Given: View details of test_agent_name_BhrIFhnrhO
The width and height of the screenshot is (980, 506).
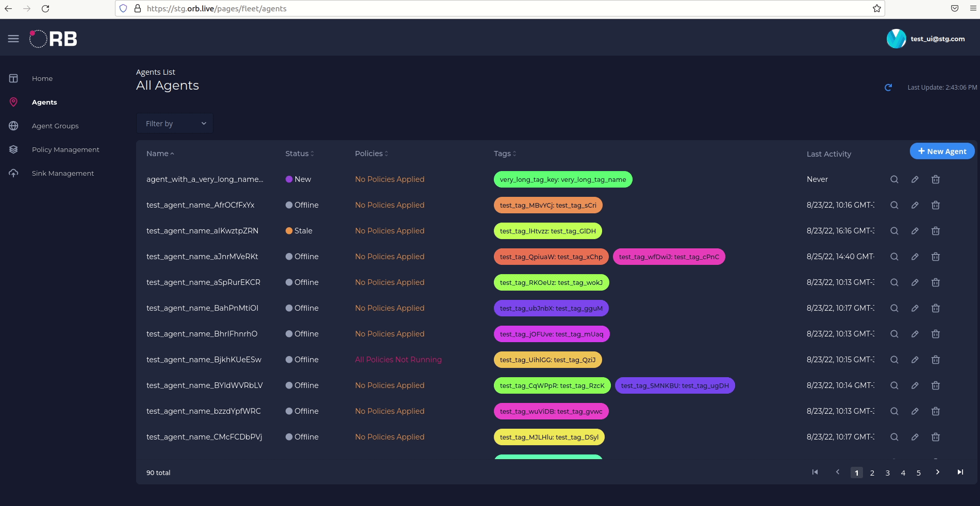Looking at the screenshot, I should [x=894, y=334].
